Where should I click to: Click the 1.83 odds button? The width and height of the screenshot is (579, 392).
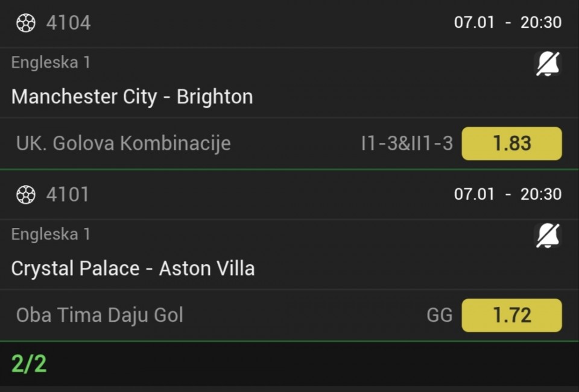tap(511, 144)
